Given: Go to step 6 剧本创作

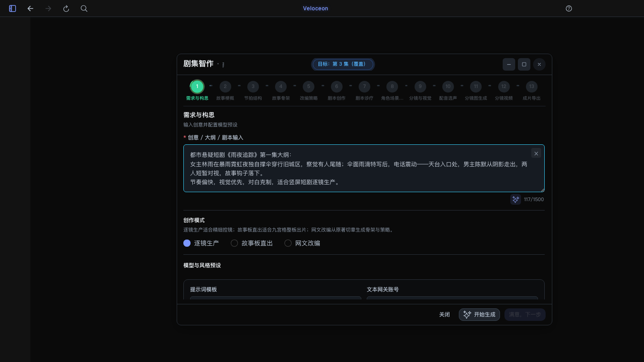Looking at the screenshot, I should pyautogui.click(x=336, y=90).
